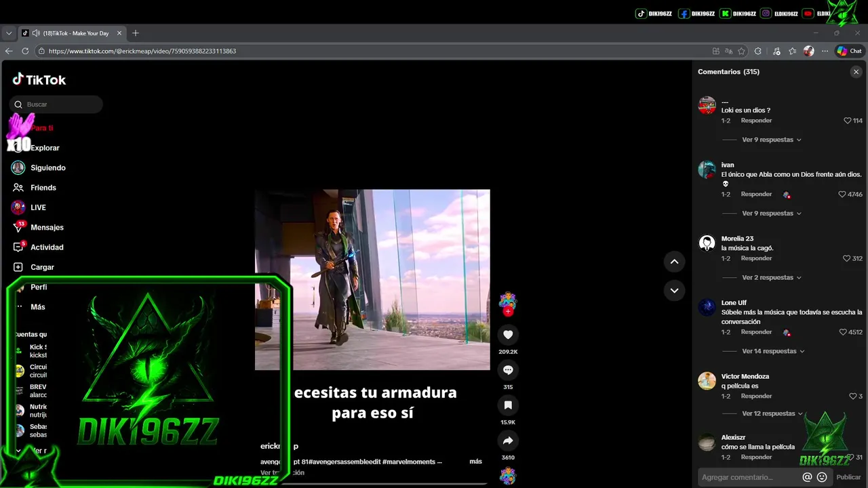
Task: Expand the caption with más
Action: pos(475,461)
